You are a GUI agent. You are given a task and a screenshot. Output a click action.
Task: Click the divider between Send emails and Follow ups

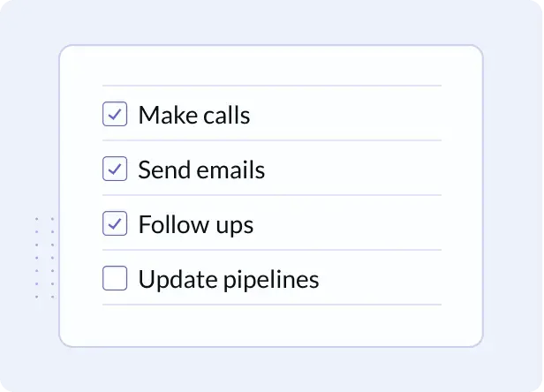point(271,195)
